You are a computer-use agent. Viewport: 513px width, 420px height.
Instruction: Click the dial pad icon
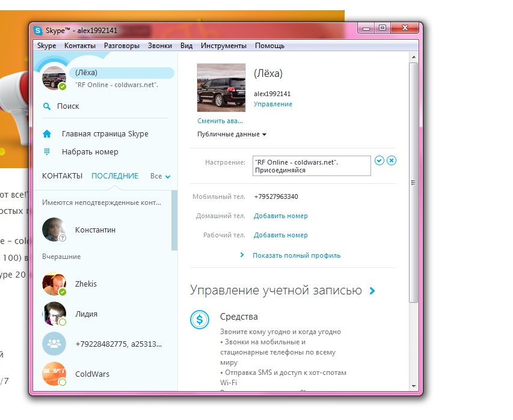tap(47, 151)
